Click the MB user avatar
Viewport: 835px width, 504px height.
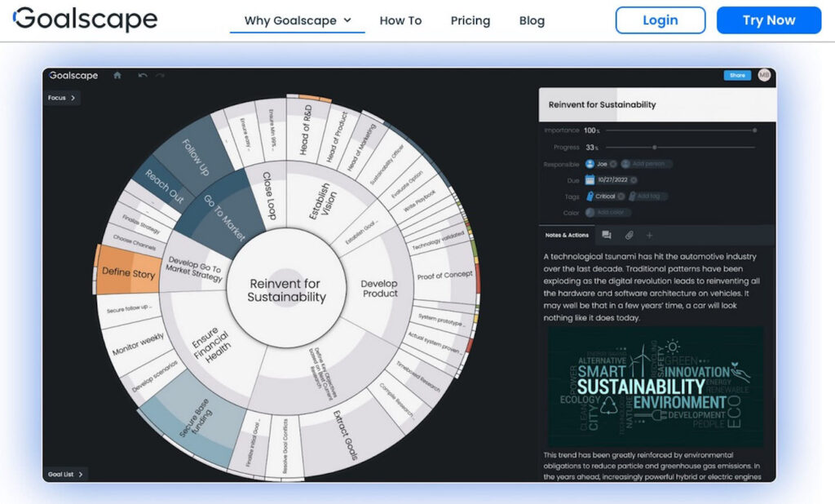tap(763, 75)
